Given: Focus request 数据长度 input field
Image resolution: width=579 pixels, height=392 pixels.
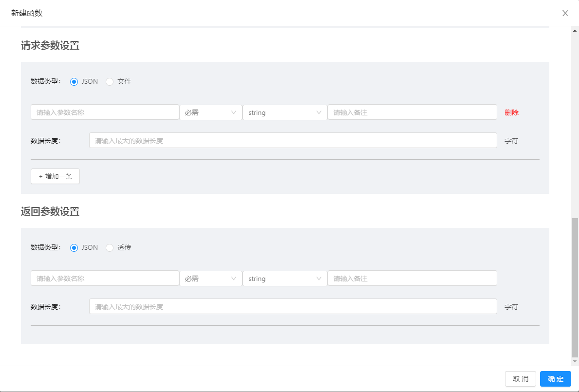Looking at the screenshot, I should (293, 140).
